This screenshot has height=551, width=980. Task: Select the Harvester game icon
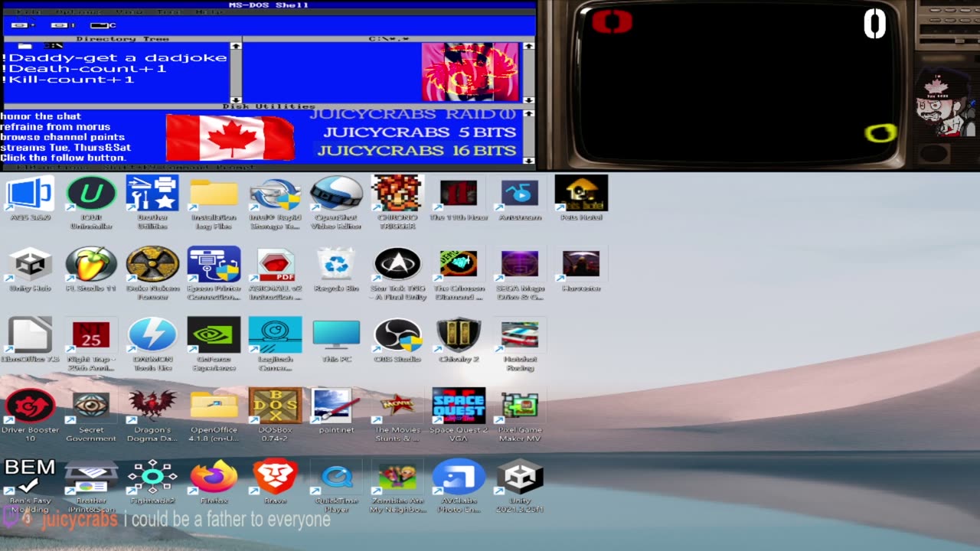tap(581, 269)
